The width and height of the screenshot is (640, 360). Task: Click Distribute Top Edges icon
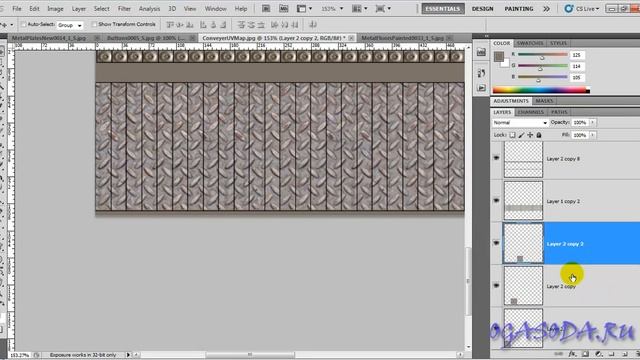point(241,25)
